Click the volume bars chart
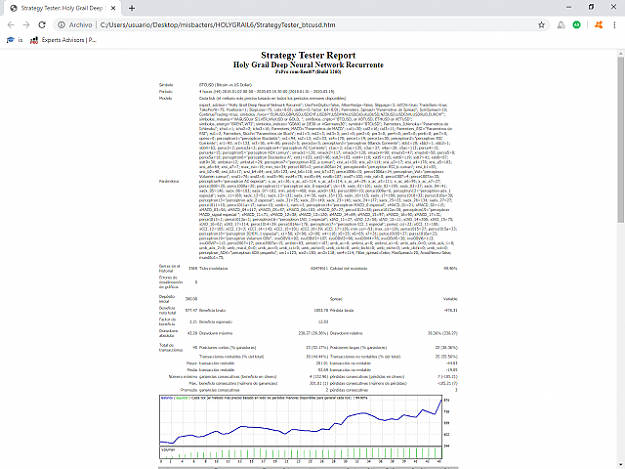625x469 pixels. click(x=301, y=452)
